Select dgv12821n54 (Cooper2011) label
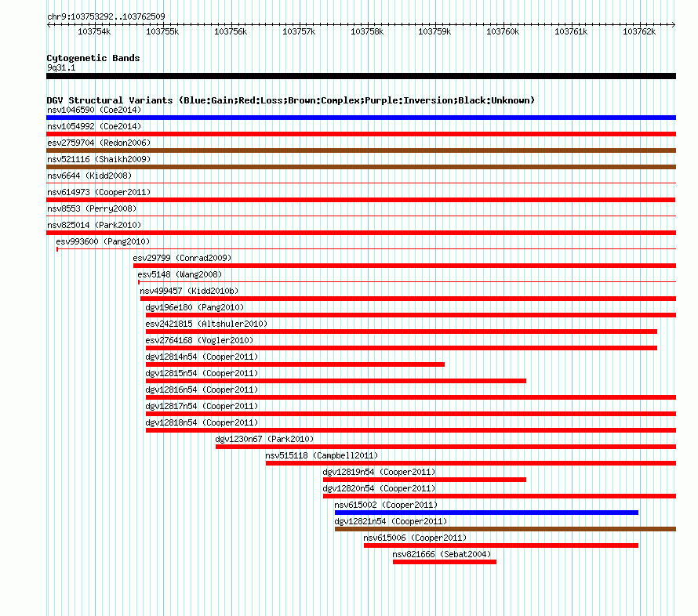The height and width of the screenshot is (616, 698). point(391,521)
